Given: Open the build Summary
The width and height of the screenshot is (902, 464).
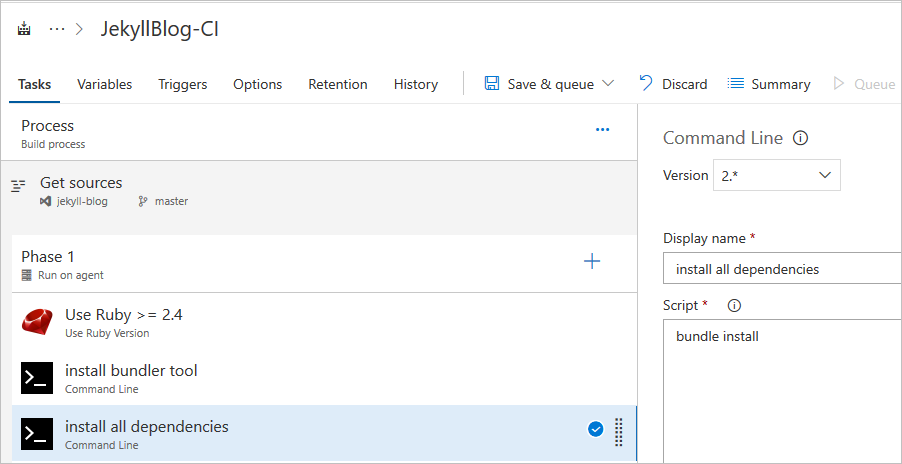Looking at the screenshot, I should click(768, 84).
